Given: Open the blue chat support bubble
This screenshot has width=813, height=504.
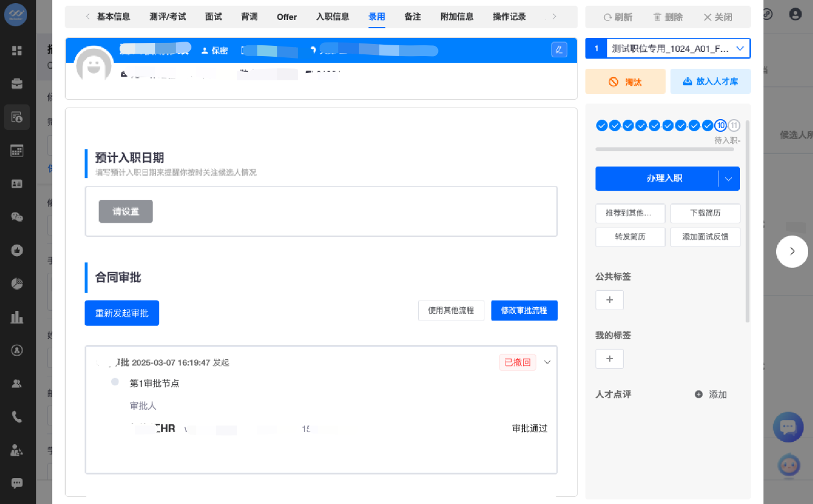Looking at the screenshot, I should pos(788,427).
